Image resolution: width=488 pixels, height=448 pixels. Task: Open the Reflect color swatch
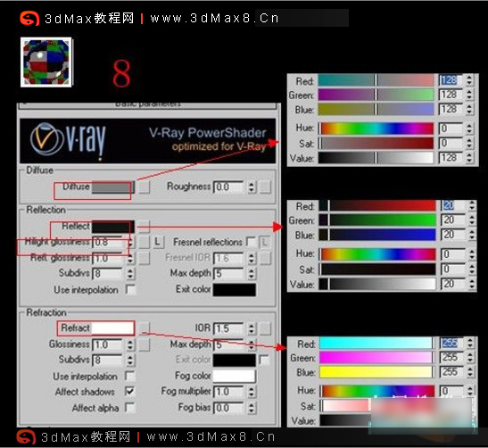(x=113, y=227)
